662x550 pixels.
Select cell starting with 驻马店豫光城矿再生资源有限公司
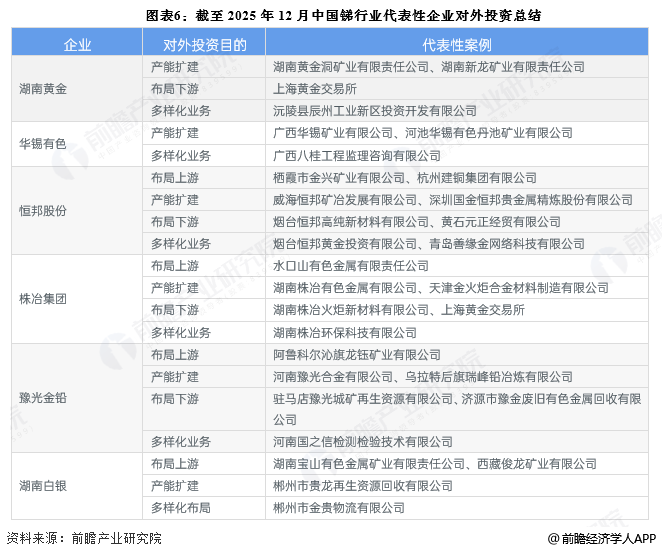tap(457, 409)
